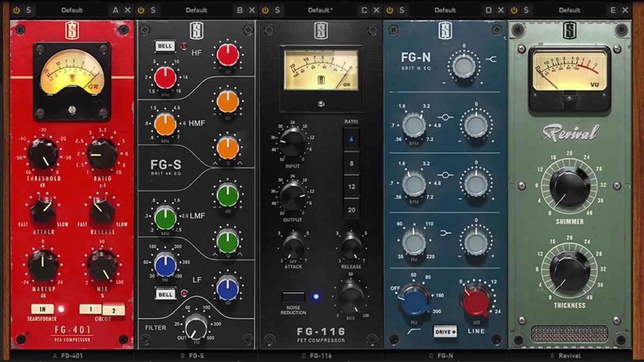This screenshot has width=644, height=362.
Task: Click the FG-116 Output knob
Action: click(293, 196)
